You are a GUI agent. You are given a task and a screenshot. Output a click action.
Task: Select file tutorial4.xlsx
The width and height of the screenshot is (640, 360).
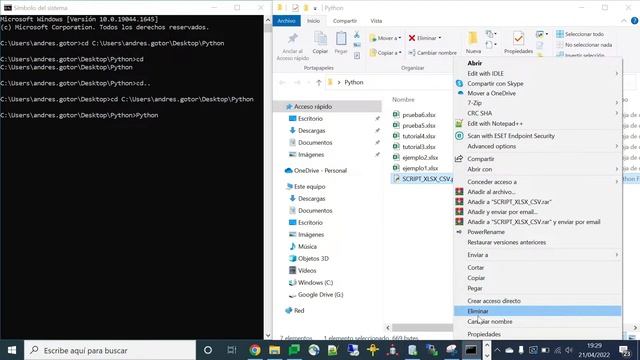419,136
